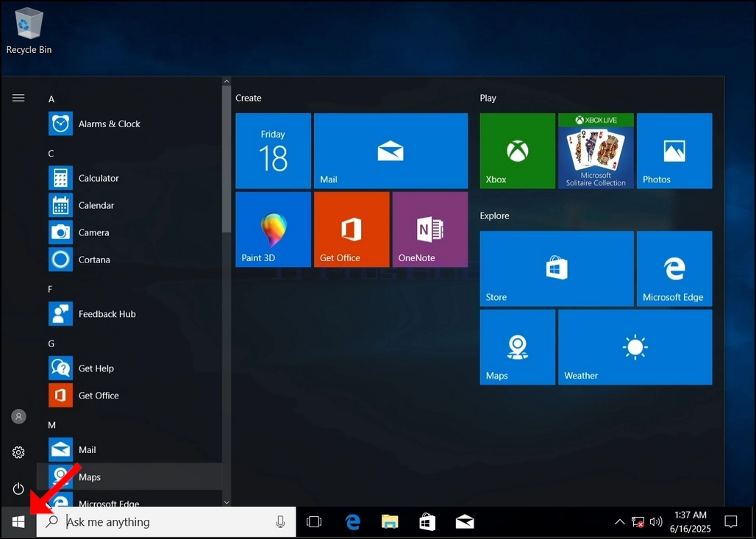Open Get Office in the app list
Image resolution: width=756 pixels, height=539 pixels.
point(129,396)
